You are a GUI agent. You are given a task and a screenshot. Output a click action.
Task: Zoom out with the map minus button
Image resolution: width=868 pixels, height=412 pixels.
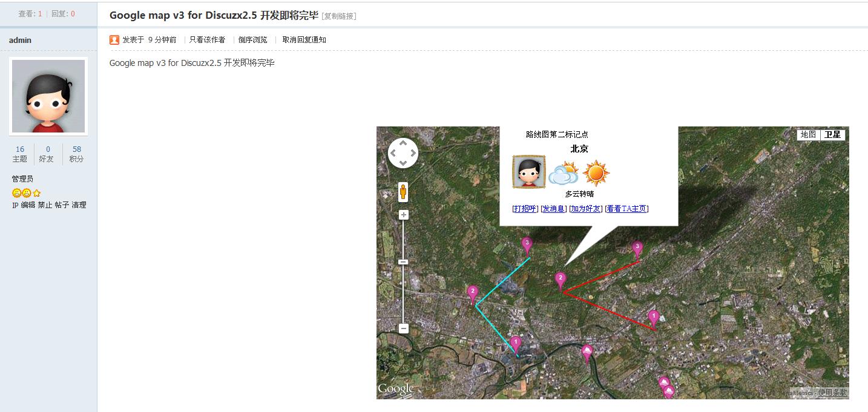(x=404, y=329)
